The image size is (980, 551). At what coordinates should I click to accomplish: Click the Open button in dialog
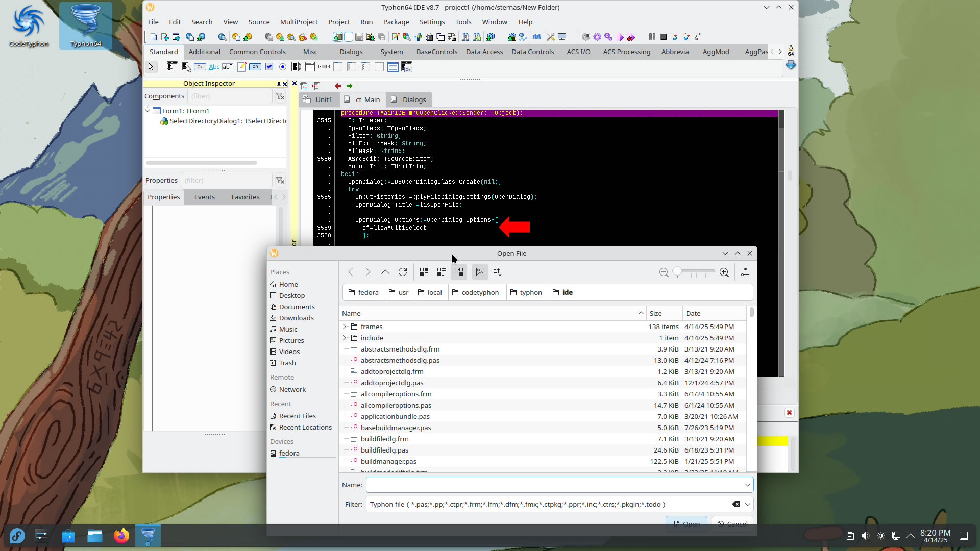pos(687,523)
